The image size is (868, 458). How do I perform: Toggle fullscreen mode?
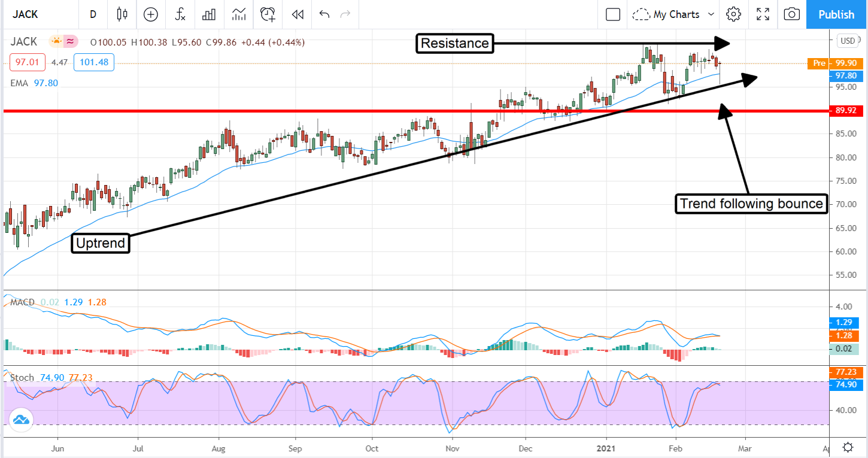763,14
